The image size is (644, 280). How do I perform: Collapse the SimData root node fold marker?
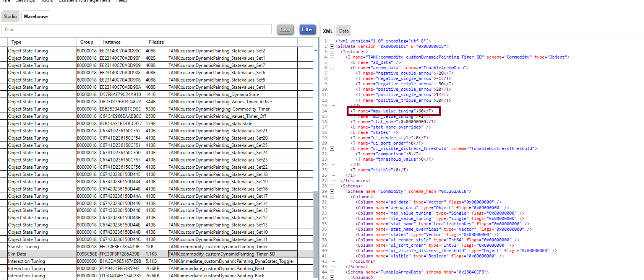tap(332, 47)
